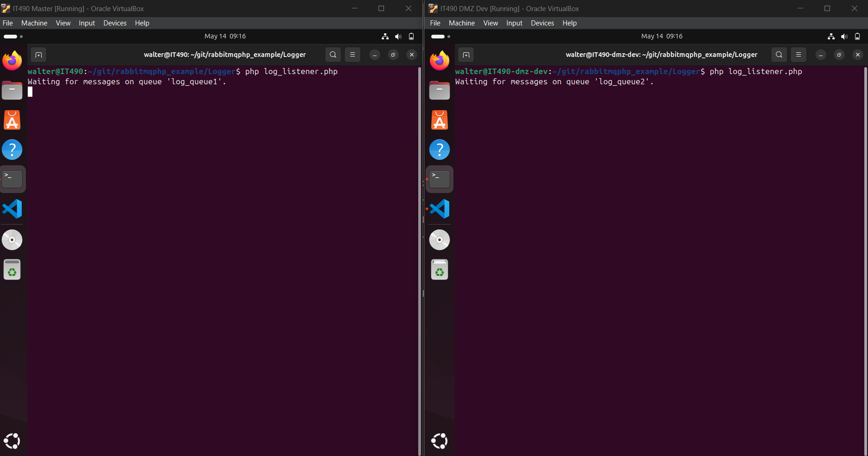Launch VS Code in the Master VM dock
Screen dimensions: 868x456
click(x=12, y=209)
